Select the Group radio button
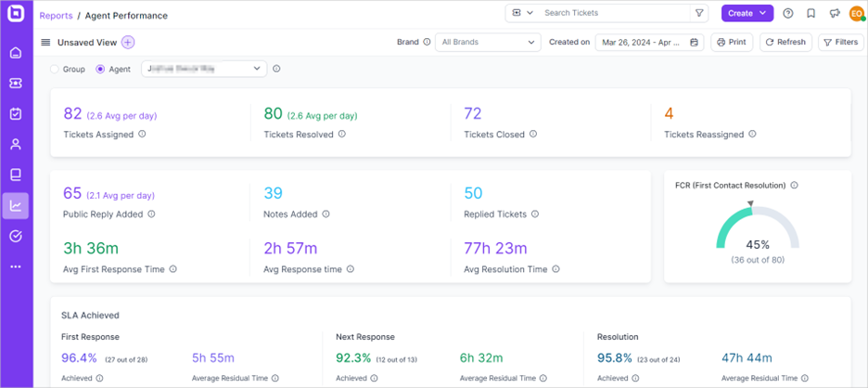This screenshot has width=868, height=388. click(x=54, y=70)
